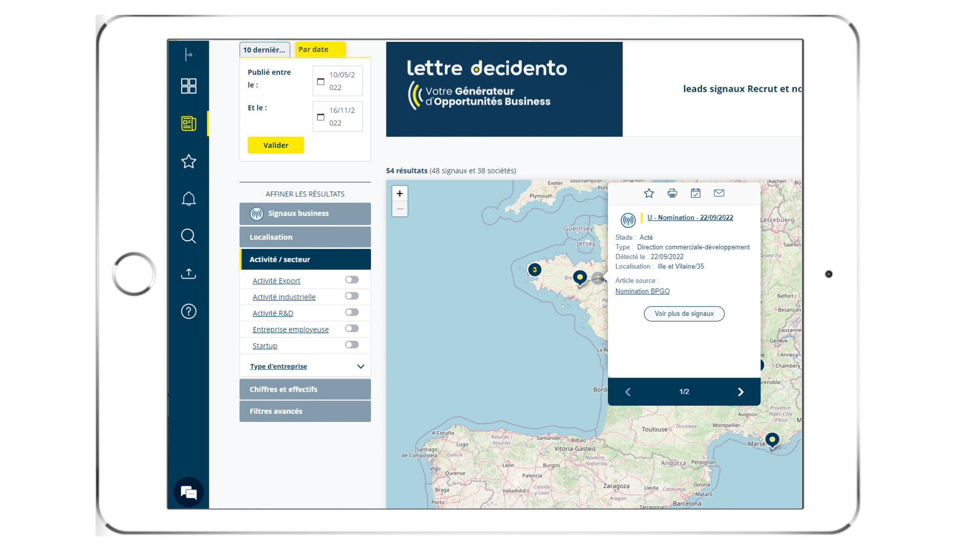Click the cluster marker labeled 3
980x551 pixels.
(534, 270)
